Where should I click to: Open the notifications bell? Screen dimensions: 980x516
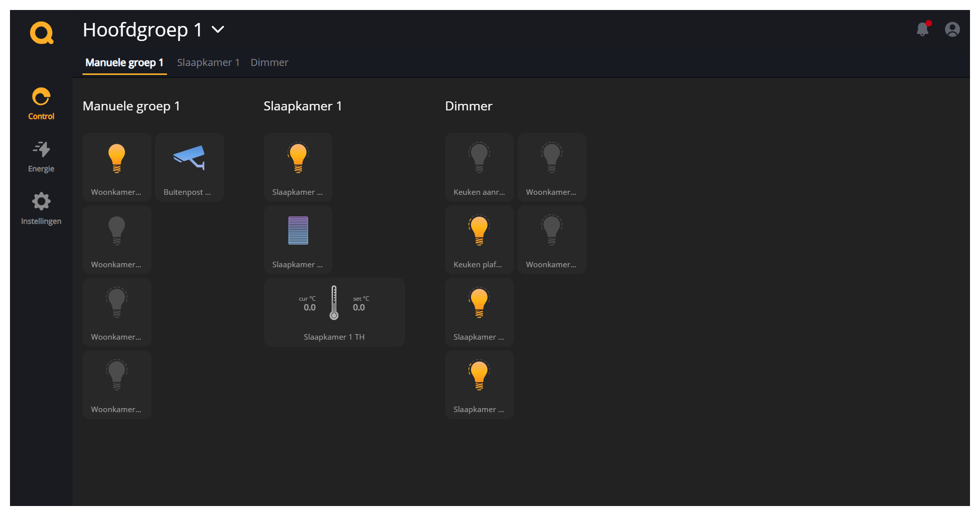(x=922, y=29)
